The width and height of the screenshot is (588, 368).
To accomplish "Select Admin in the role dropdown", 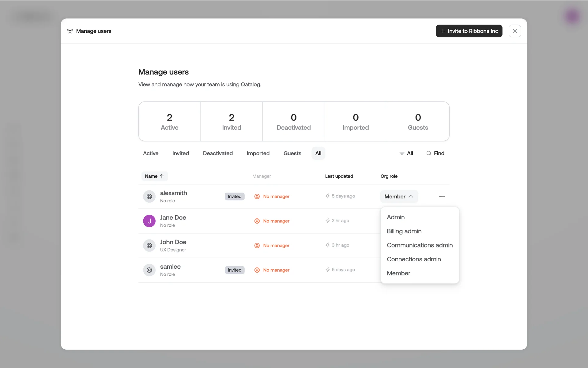I will [395, 217].
